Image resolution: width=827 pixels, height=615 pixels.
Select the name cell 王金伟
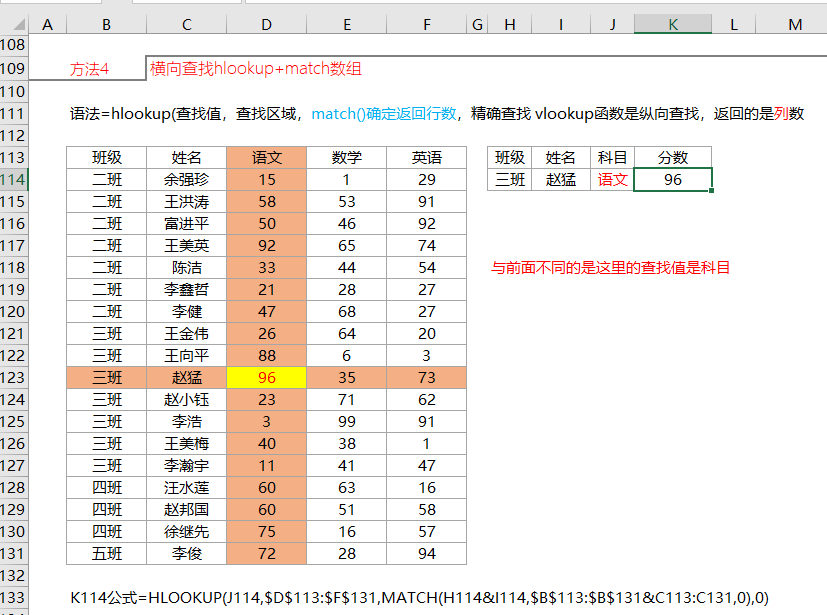pos(186,334)
